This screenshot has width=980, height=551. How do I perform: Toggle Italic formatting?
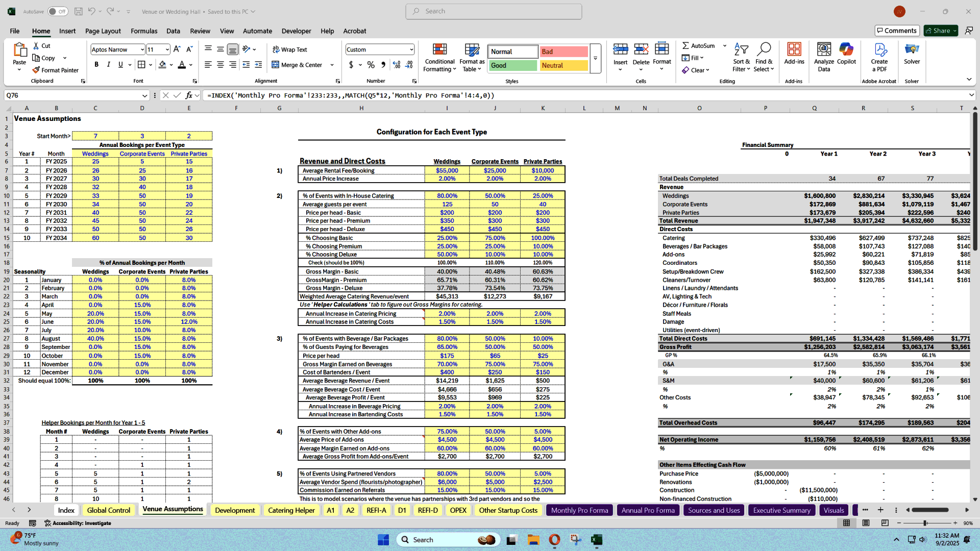(x=108, y=65)
